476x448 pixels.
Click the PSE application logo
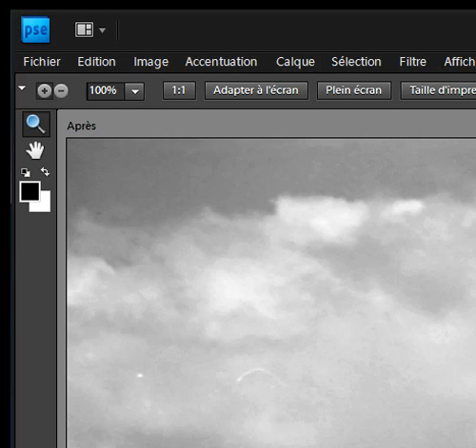35,29
